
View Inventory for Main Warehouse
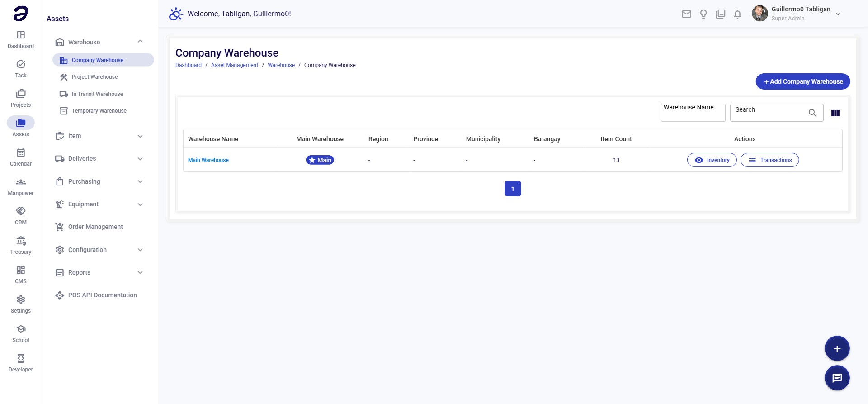pos(712,160)
